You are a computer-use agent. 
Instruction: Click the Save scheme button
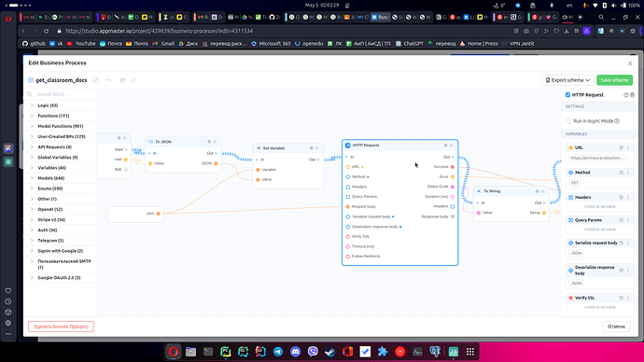(614, 80)
